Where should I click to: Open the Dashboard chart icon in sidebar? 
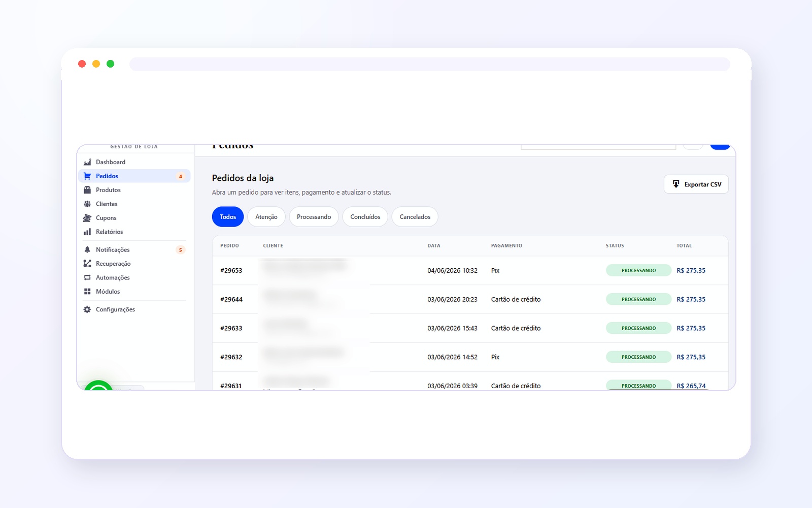(x=87, y=162)
